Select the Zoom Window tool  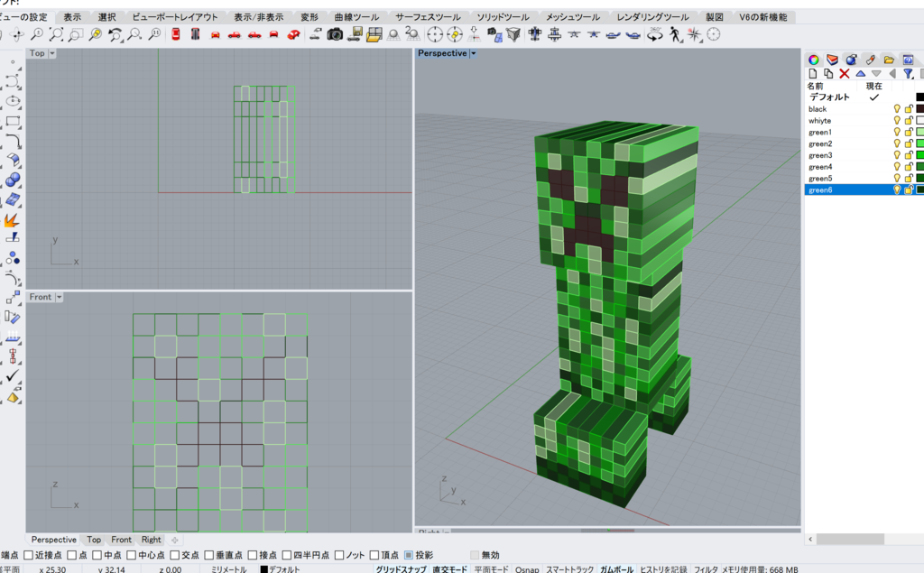(76, 35)
